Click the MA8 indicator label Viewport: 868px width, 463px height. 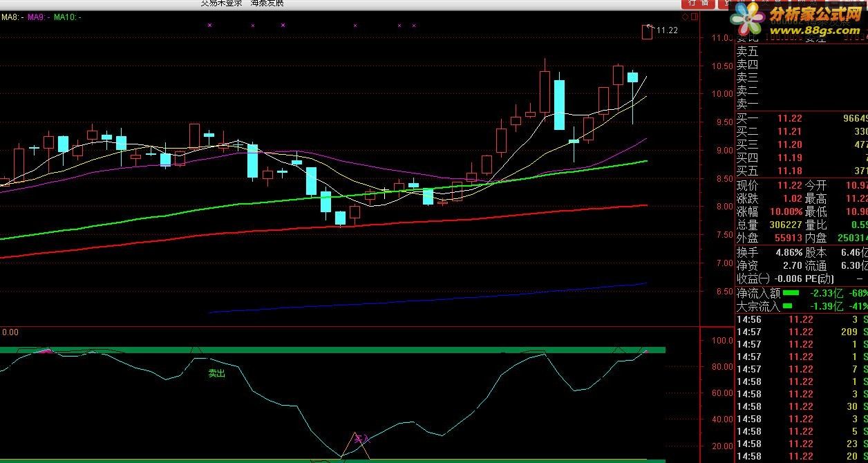[x=12, y=17]
